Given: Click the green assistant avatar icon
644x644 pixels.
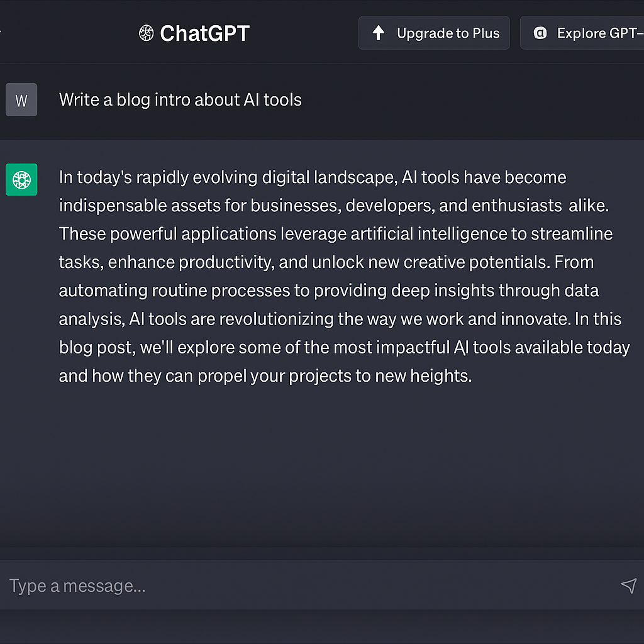Looking at the screenshot, I should pyautogui.click(x=21, y=180).
